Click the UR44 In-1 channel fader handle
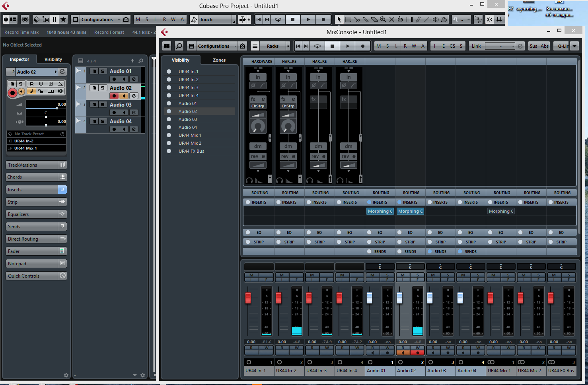The image size is (588, 385). 248,297
